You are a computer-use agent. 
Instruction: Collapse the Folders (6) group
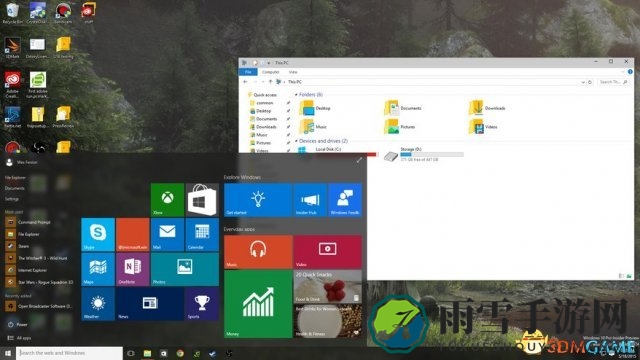pyautogui.click(x=296, y=95)
